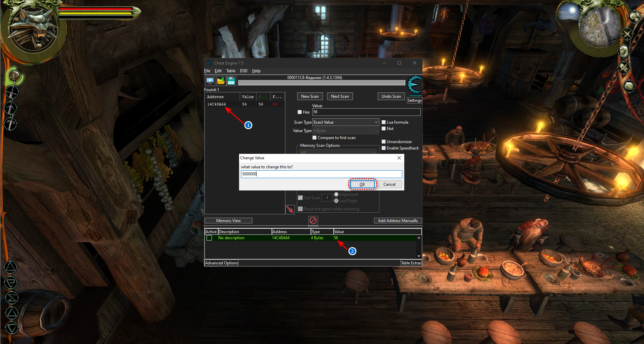Click the Fast Scan alignment field showing 4
644x344 pixels.
(x=327, y=198)
